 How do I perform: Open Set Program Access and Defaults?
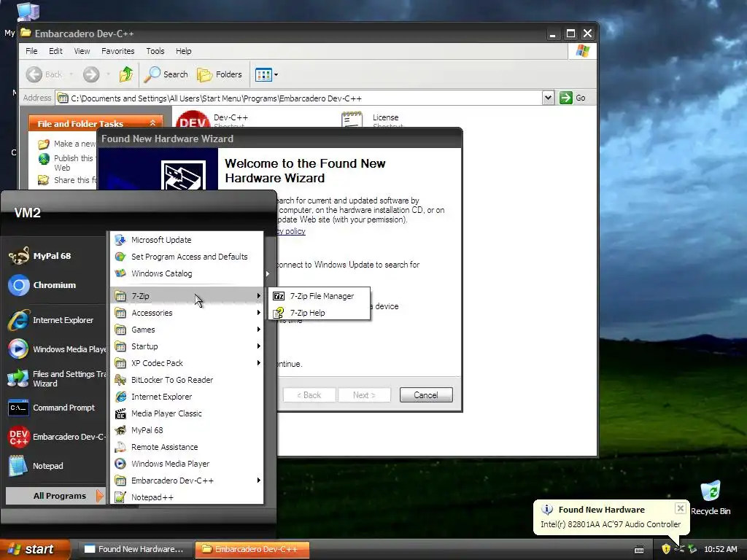point(187,257)
